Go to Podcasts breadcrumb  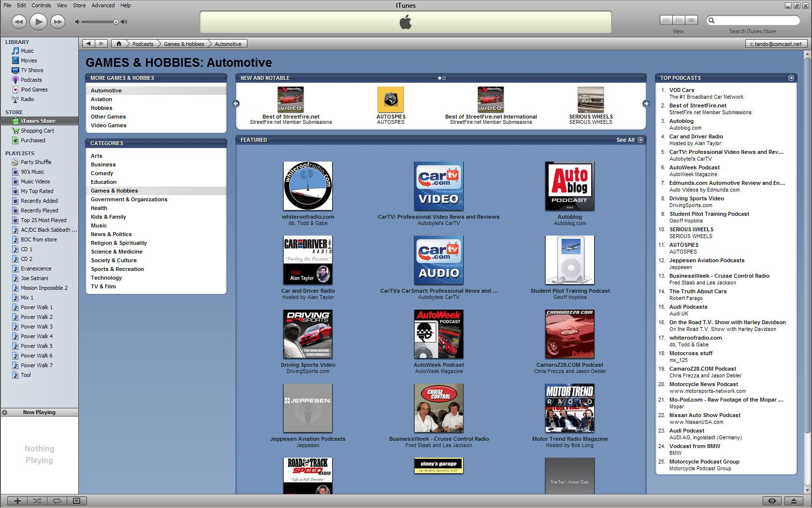(x=143, y=44)
